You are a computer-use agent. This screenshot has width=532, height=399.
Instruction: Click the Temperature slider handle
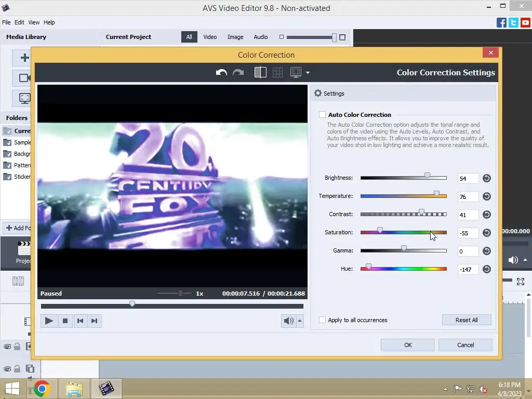coord(436,194)
